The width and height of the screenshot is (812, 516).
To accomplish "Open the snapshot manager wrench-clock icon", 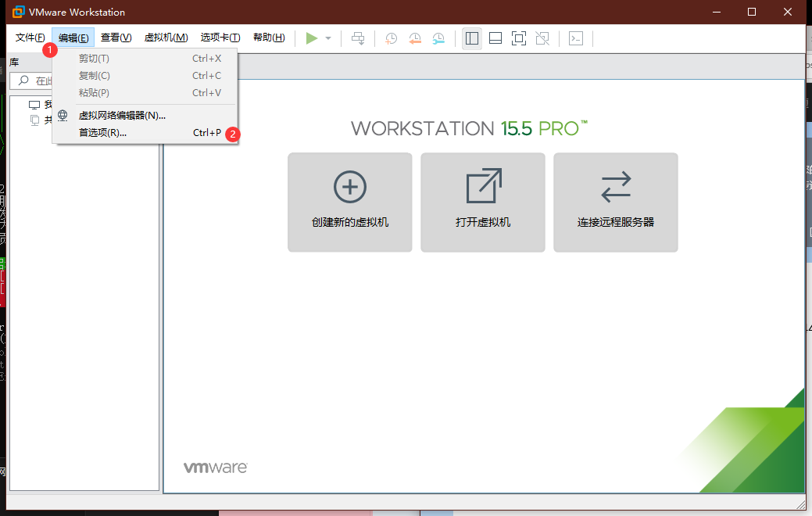I will [438, 38].
